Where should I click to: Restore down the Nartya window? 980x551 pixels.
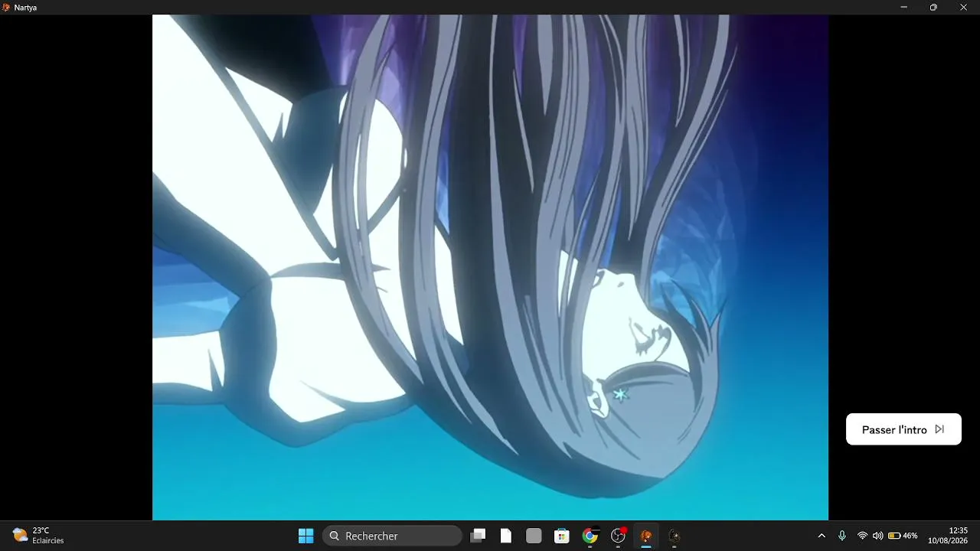tap(933, 7)
